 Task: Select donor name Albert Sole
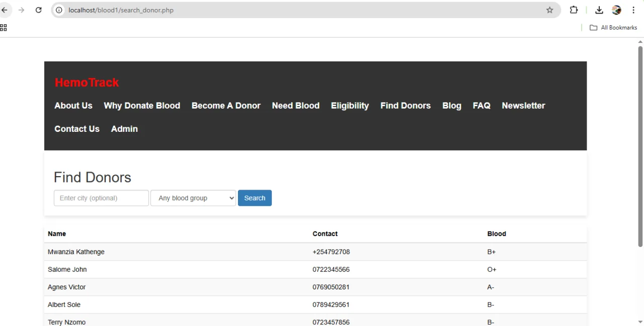click(64, 304)
